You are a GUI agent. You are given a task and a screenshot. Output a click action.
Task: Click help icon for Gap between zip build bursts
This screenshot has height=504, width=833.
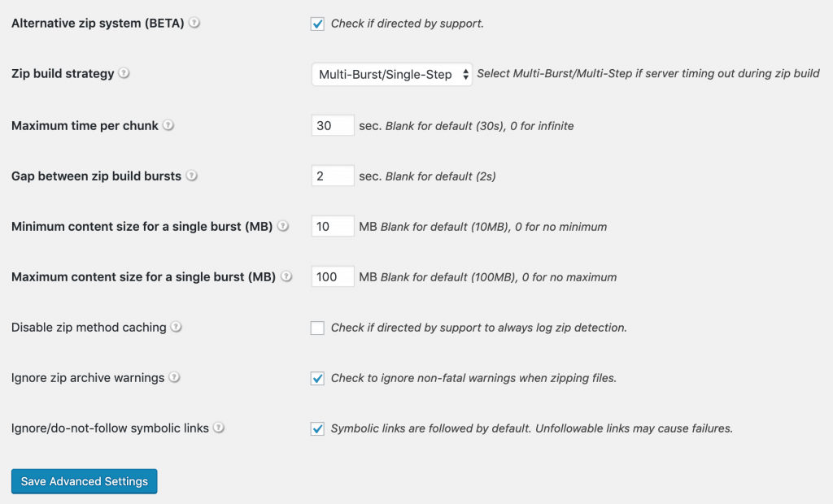pos(191,176)
